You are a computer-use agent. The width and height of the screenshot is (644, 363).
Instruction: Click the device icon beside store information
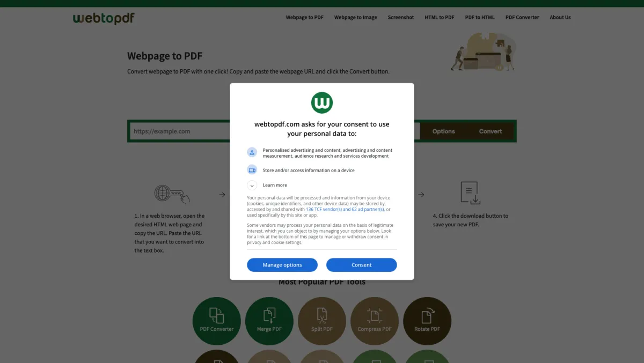tap(252, 170)
